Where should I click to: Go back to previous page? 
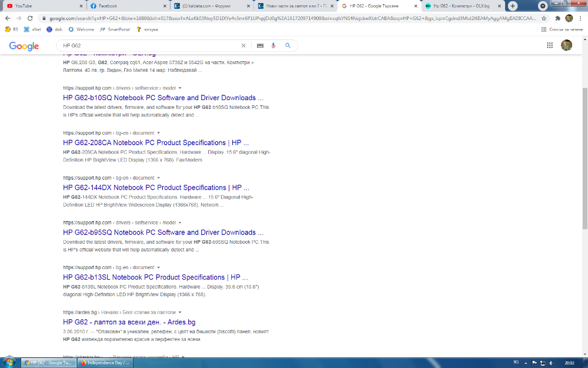8,18
